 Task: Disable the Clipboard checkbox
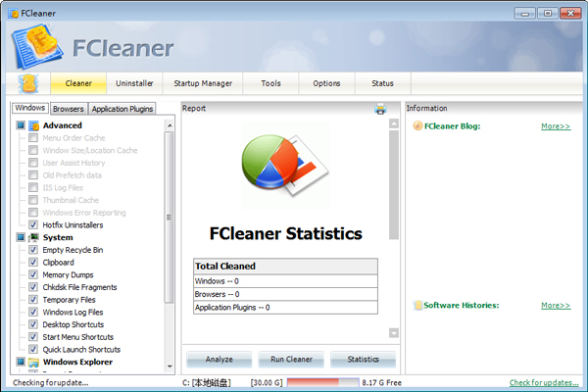pyautogui.click(x=33, y=262)
